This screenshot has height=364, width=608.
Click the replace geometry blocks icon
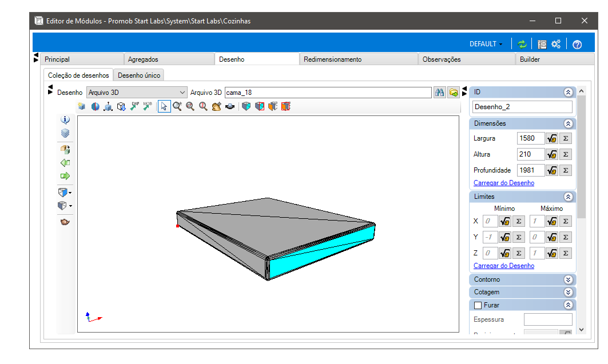click(x=65, y=149)
